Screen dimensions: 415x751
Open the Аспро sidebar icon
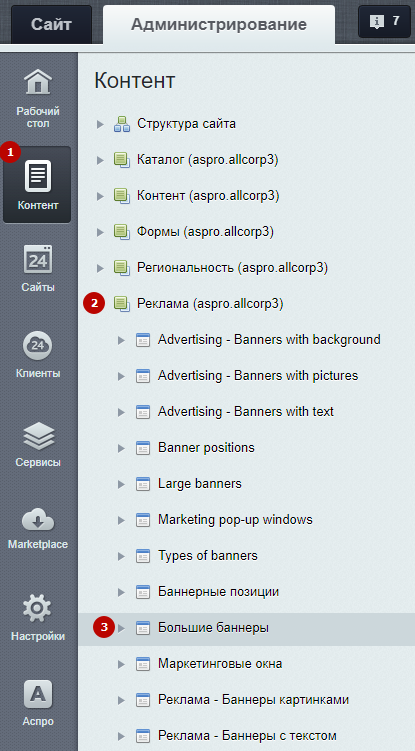[37, 694]
